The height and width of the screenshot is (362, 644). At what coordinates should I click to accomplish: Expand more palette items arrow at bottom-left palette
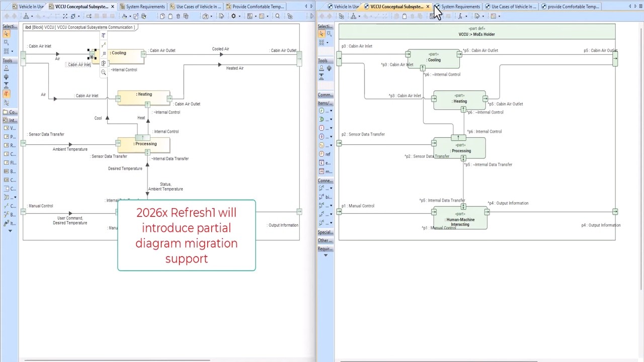[x=10, y=231]
